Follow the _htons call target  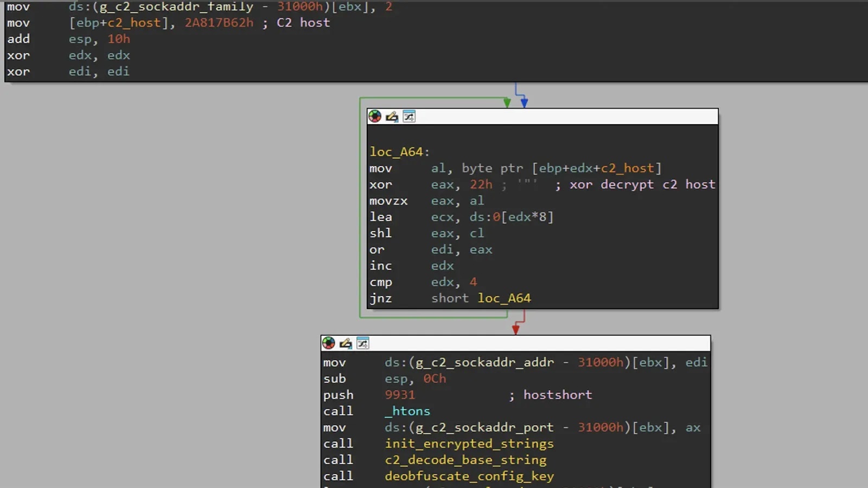pyautogui.click(x=407, y=411)
